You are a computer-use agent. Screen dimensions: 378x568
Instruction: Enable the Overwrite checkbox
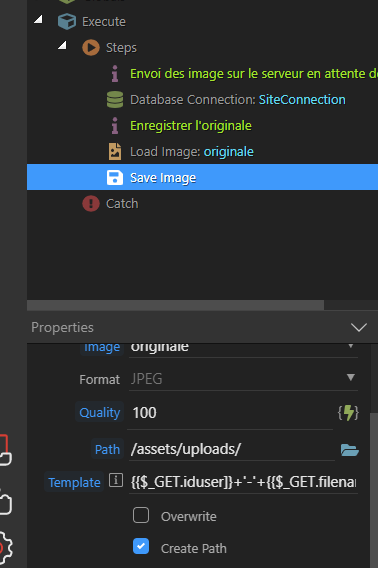(x=141, y=515)
